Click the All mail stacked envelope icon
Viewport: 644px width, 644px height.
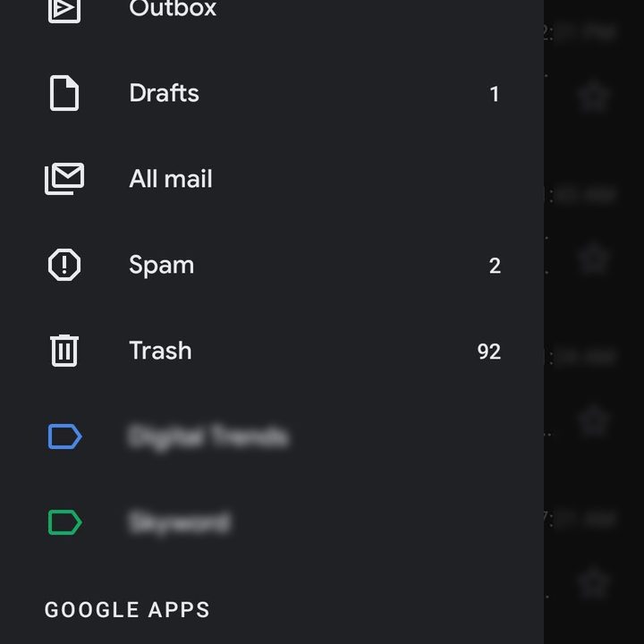pos(64,179)
